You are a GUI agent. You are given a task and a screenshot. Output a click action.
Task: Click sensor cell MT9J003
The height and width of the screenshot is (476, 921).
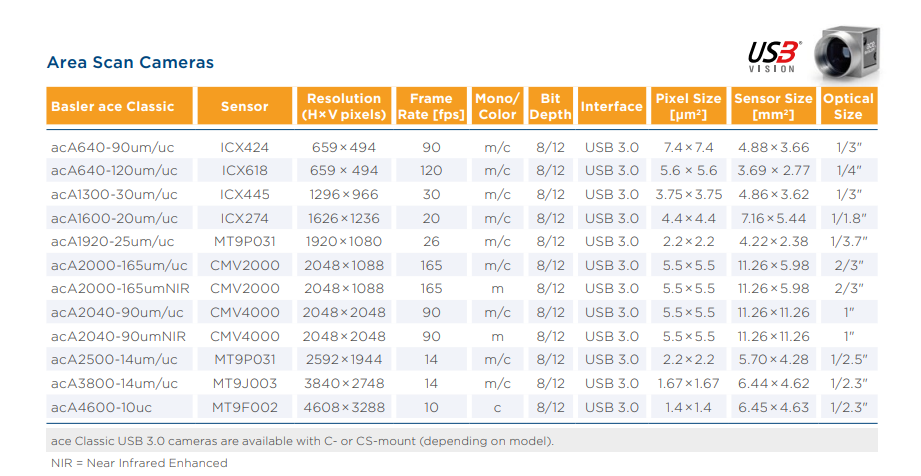[244, 383]
